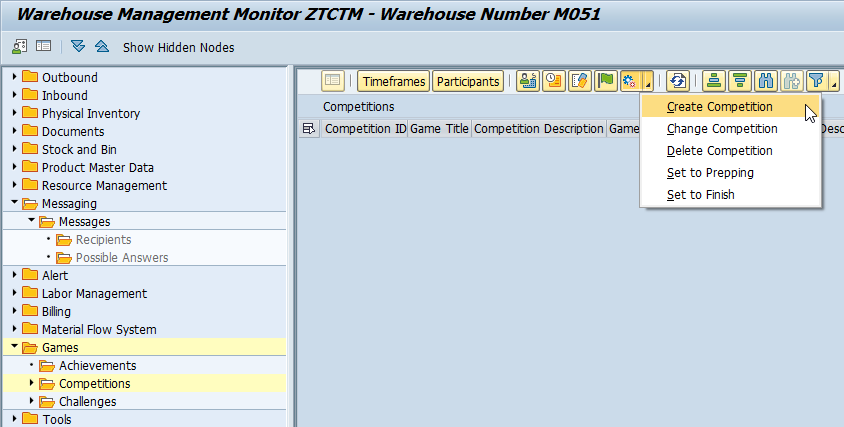The image size is (844, 427).
Task: Pick Delete Competition in the dropdown menu
Action: 719,151
